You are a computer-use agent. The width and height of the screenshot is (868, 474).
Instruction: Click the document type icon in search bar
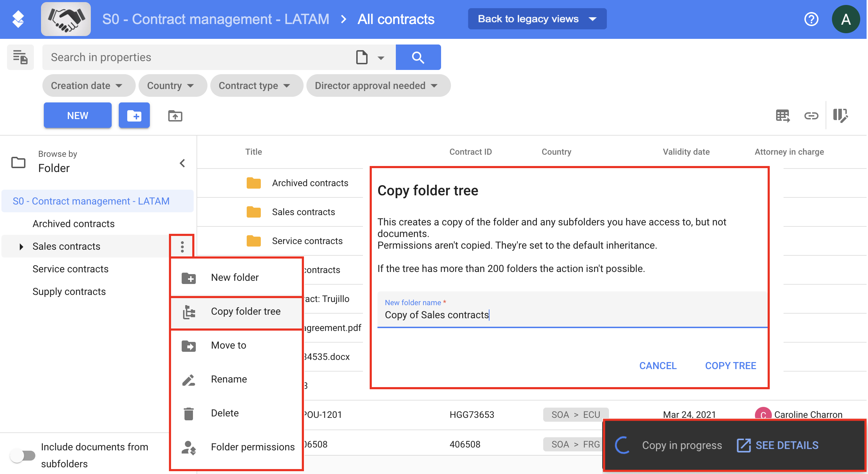click(x=362, y=57)
